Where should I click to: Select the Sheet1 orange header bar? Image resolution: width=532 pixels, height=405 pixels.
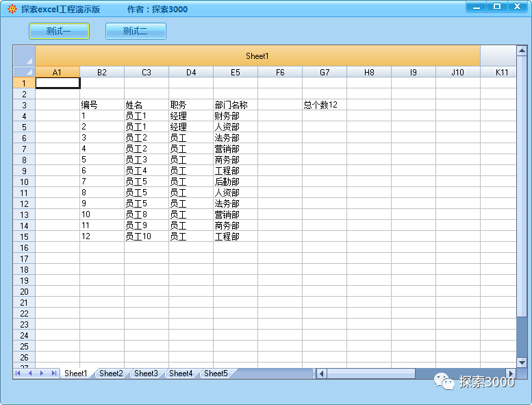coord(257,56)
